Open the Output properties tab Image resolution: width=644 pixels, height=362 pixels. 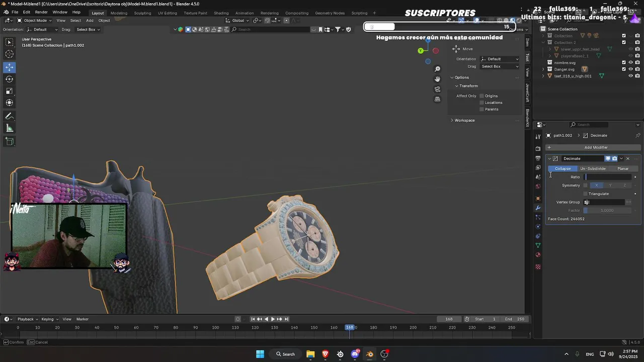pyautogui.click(x=538, y=158)
